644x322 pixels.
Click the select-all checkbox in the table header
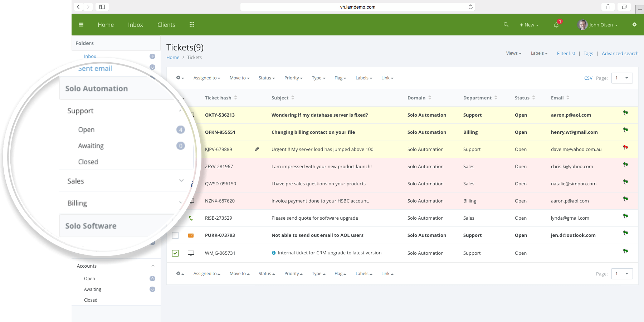click(175, 98)
